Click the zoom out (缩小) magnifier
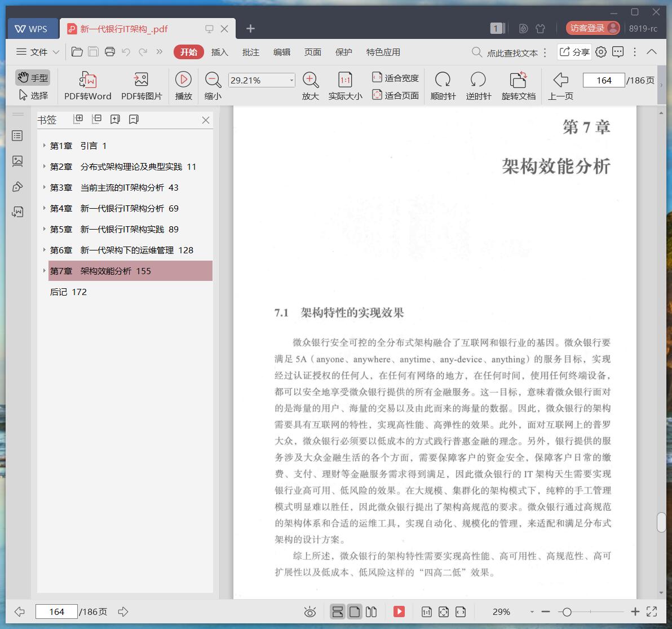Viewport: 672px width, 629px height. (x=213, y=86)
